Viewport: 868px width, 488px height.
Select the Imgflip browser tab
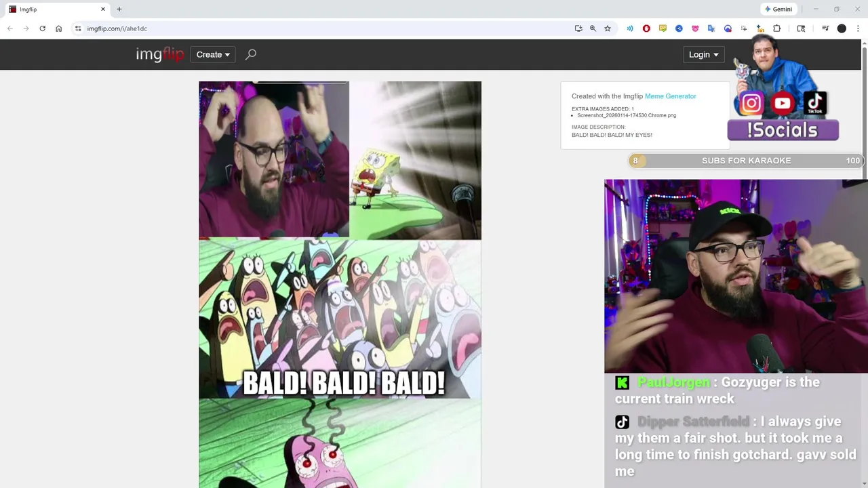click(58, 9)
